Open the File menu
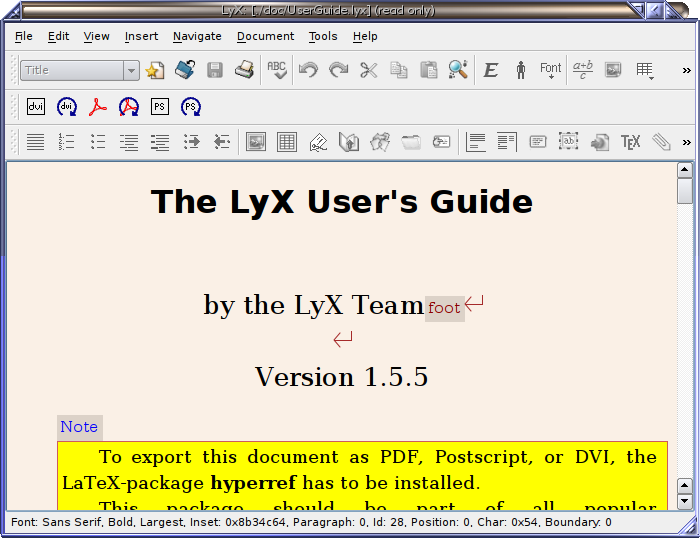This screenshot has height=538, width=700. pyautogui.click(x=24, y=36)
